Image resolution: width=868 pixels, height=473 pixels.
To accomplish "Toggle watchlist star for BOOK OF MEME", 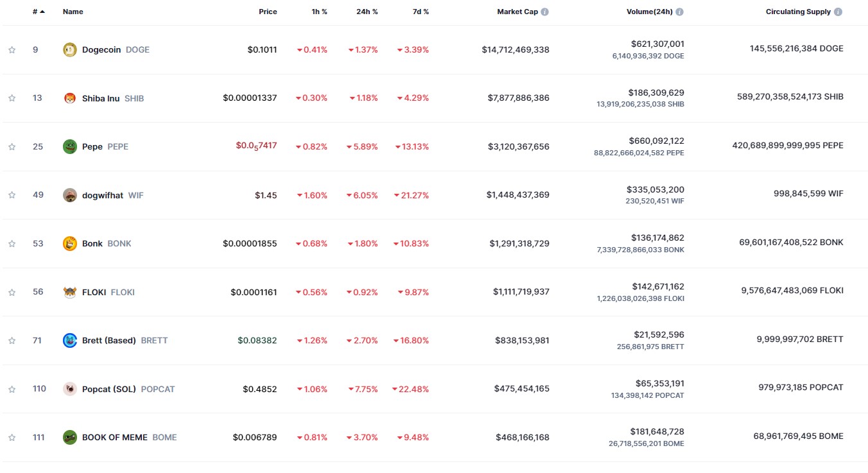I will [12, 437].
